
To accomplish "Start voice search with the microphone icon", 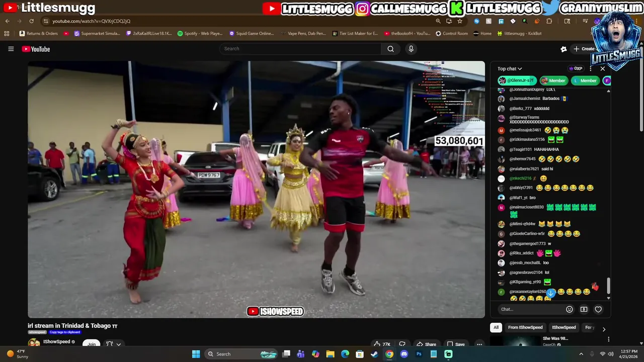I will coord(411,49).
